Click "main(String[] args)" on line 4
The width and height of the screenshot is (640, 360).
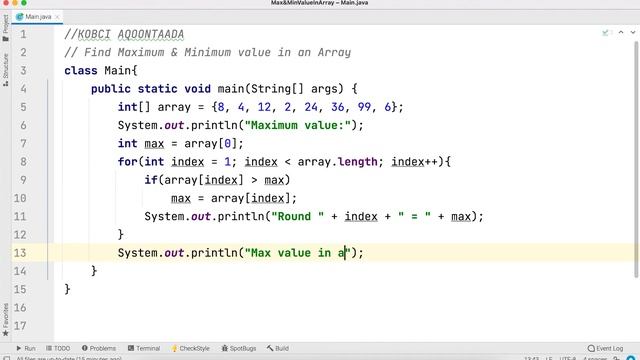[280, 89]
